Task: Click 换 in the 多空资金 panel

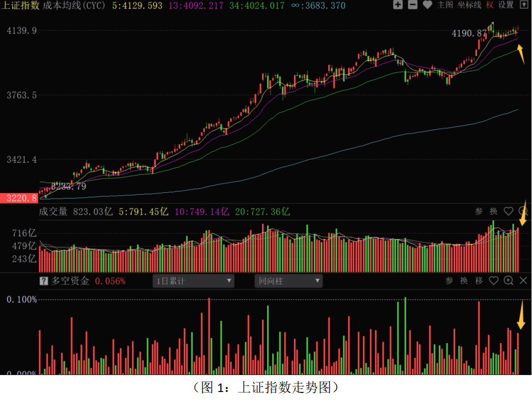Action: [464, 281]
